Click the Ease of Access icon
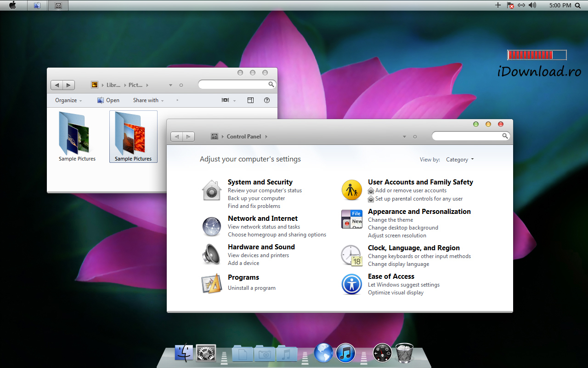The image size is (588, 368). [352, 284]
